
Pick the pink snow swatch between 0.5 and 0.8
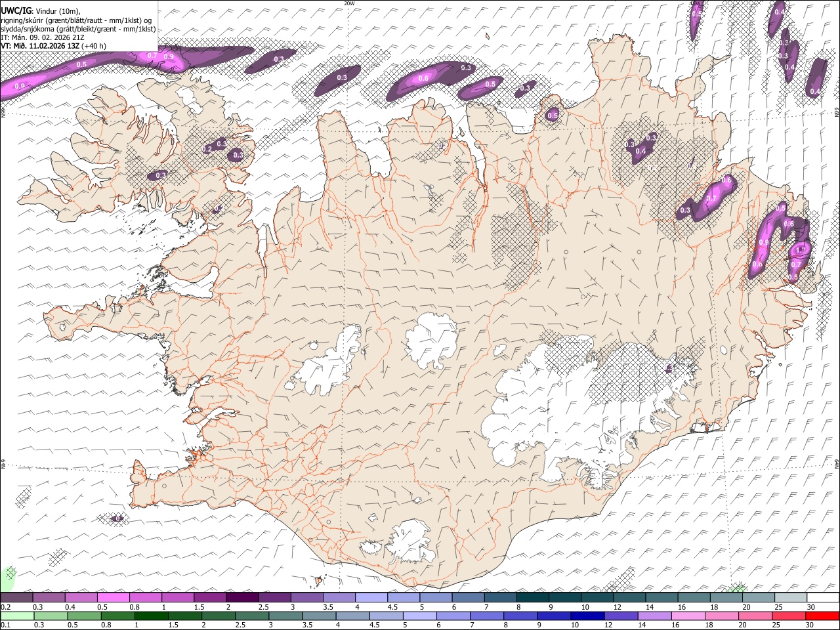[x=114, y=598]
